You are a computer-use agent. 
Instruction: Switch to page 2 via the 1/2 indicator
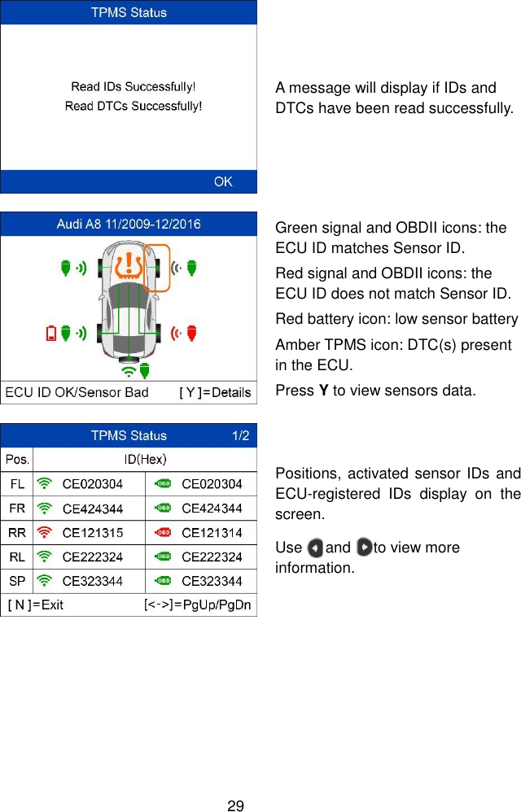(239, 435)
